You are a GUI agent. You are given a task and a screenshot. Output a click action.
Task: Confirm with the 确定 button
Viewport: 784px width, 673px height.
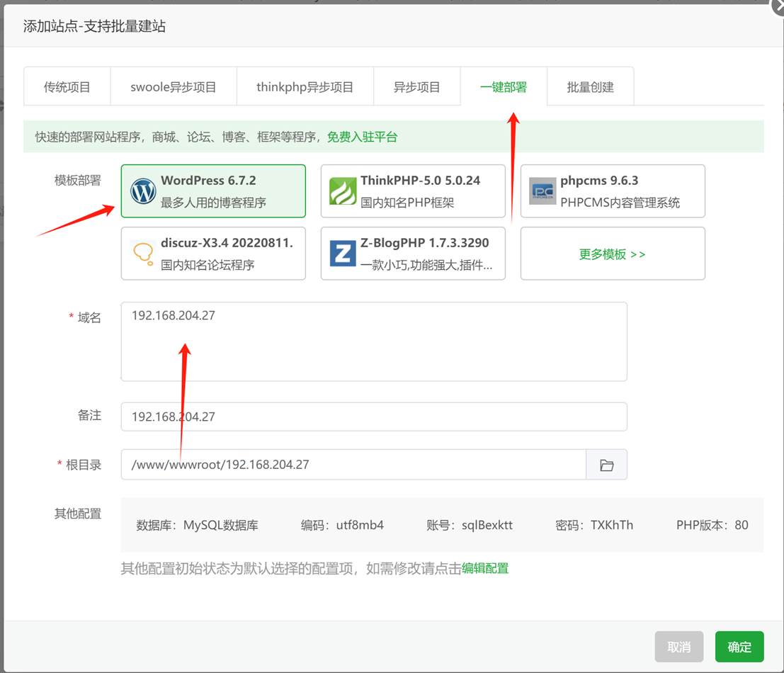tap(739, 647)
